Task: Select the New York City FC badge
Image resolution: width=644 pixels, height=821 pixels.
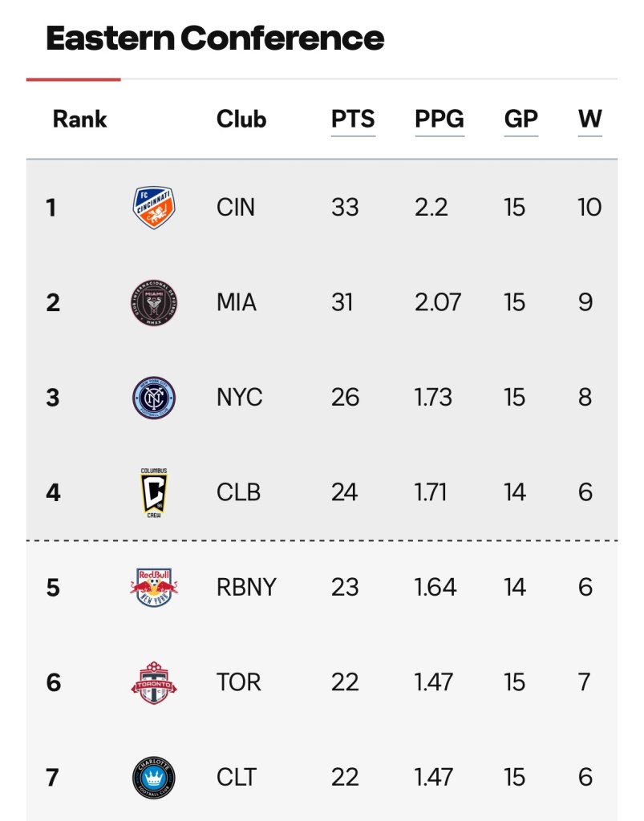Action: 153,398
